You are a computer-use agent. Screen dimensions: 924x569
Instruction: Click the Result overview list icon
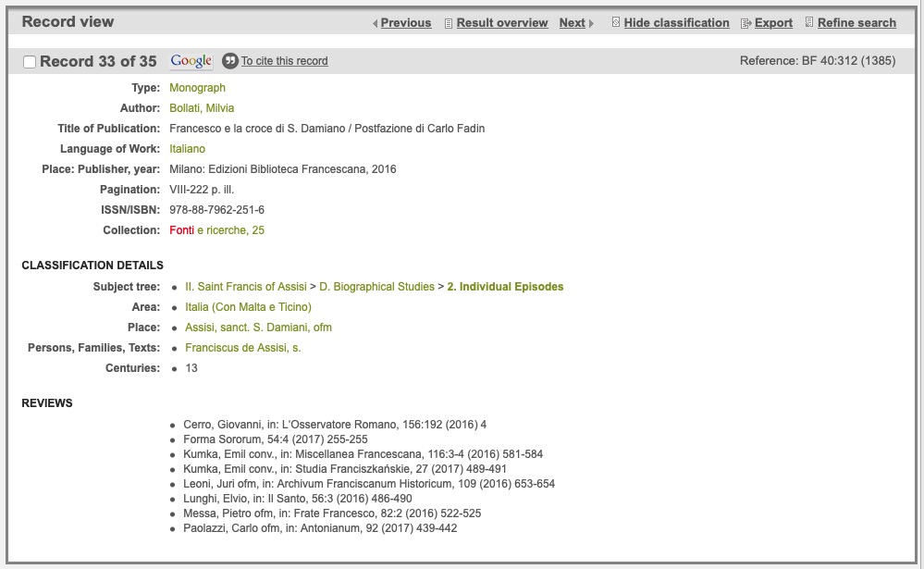[x=449, y=23]
